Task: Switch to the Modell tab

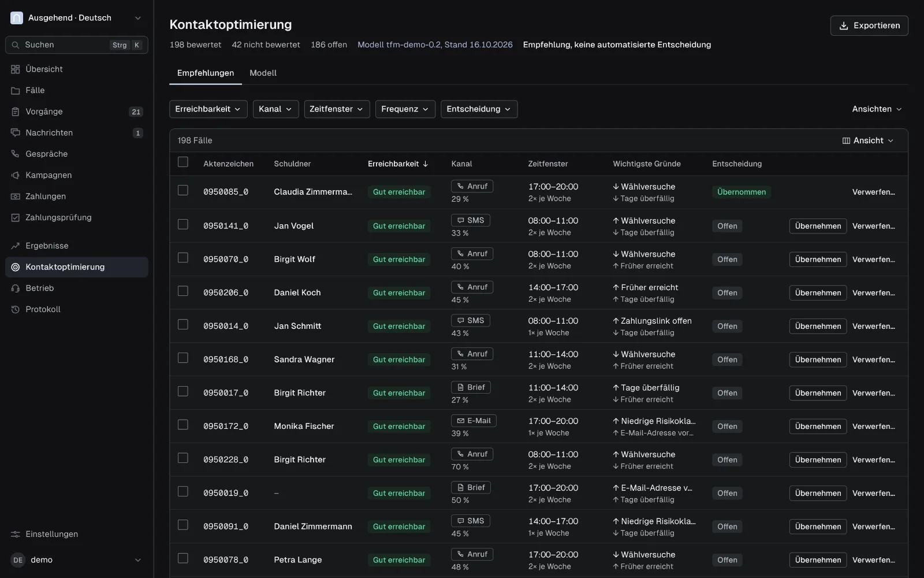Action: tap(263, 73)
